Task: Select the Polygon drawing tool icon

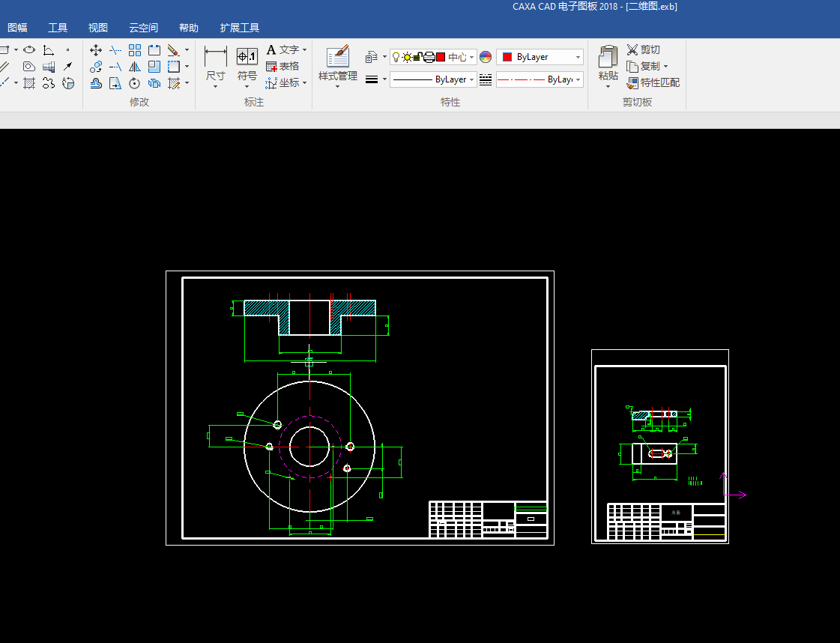Action: tap(29, 67)
